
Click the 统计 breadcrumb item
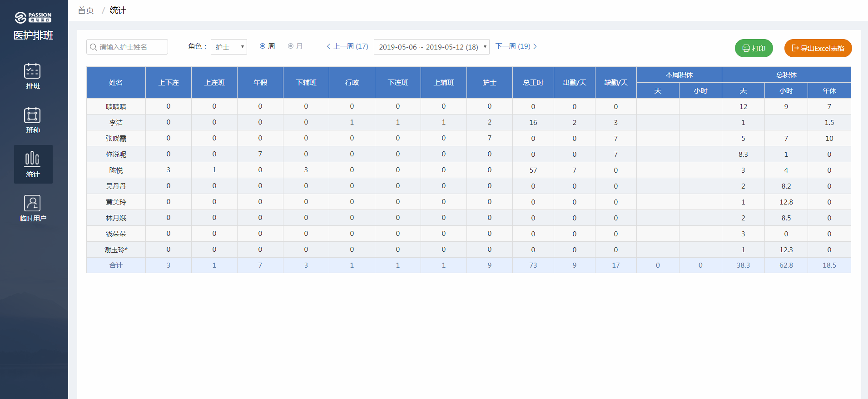(x=118, y=10)
